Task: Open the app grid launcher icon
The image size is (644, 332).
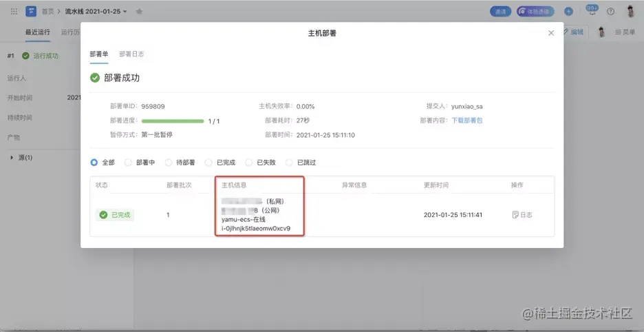Action: 14,12
